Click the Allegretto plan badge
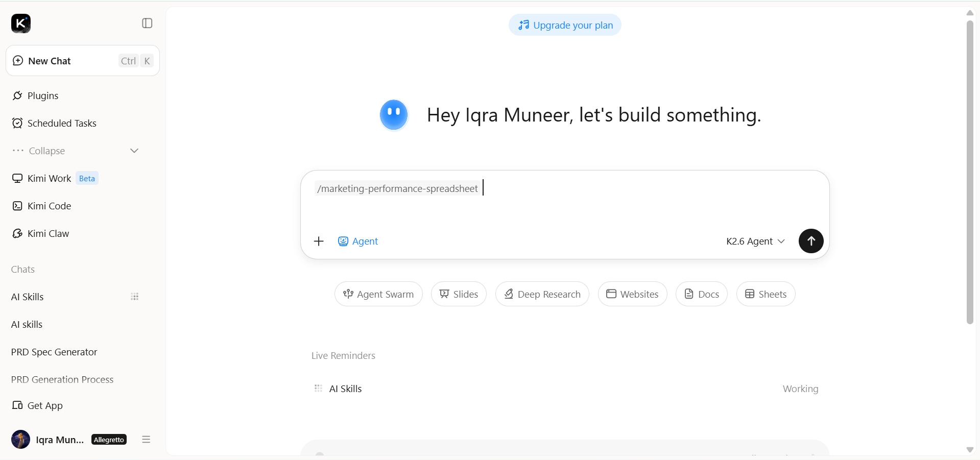 [x=109, y=440]
